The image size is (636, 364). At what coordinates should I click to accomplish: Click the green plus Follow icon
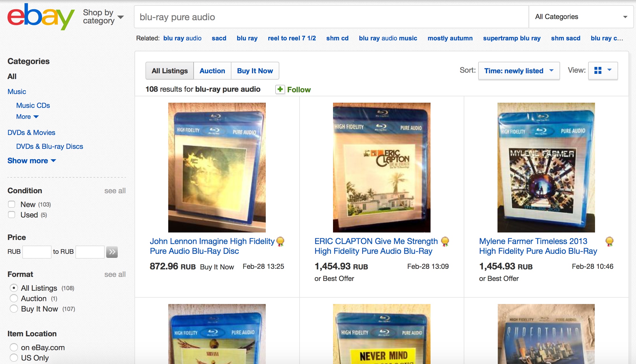click(x=280, y=89)
